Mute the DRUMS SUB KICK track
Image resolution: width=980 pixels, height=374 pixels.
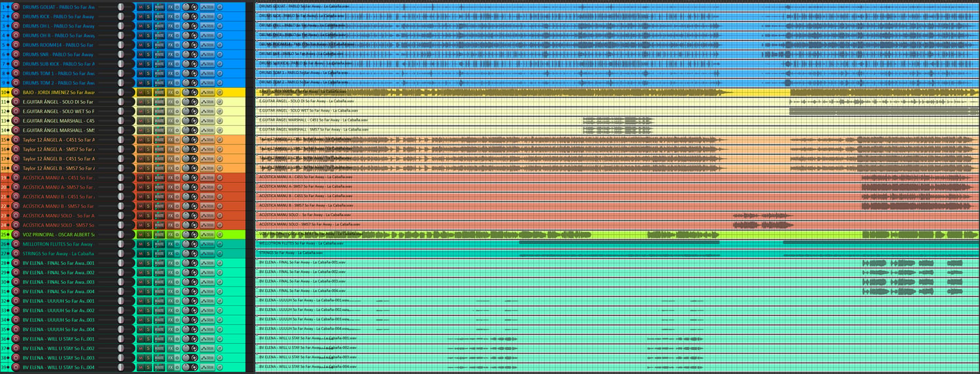click(x=140, y=63)
